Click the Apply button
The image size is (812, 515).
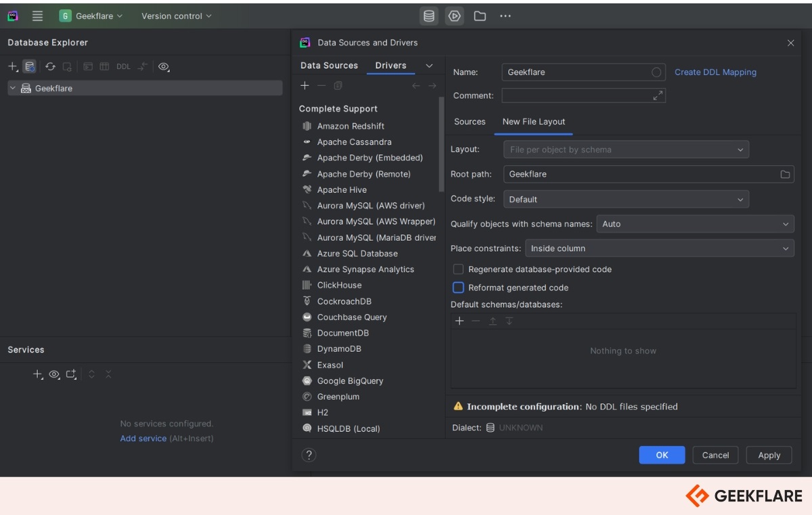click(769, 455)
